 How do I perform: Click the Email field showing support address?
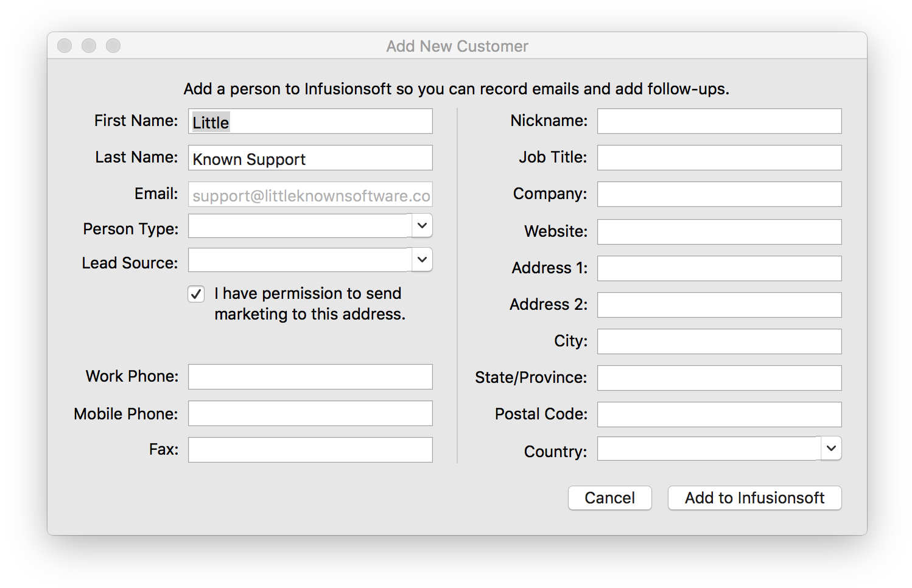[x=310, y=194]
